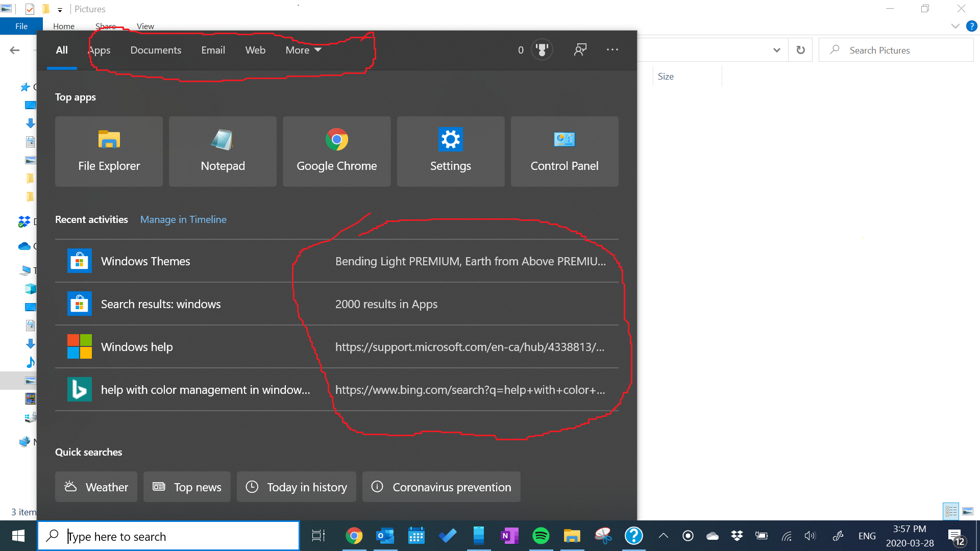Screen dimensions: 980x551
Task: Open the File menu in Explorer
Action: click(21, 26)
